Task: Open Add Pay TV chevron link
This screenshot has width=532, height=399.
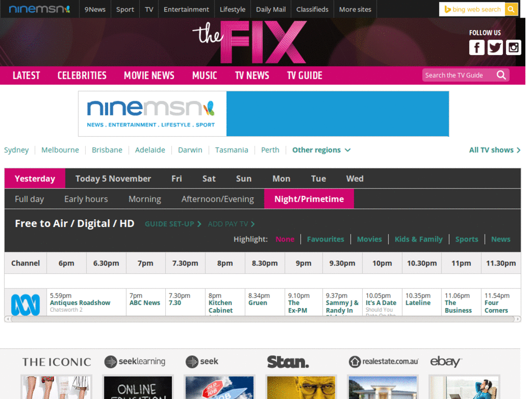Action: [x=231, y=224]
